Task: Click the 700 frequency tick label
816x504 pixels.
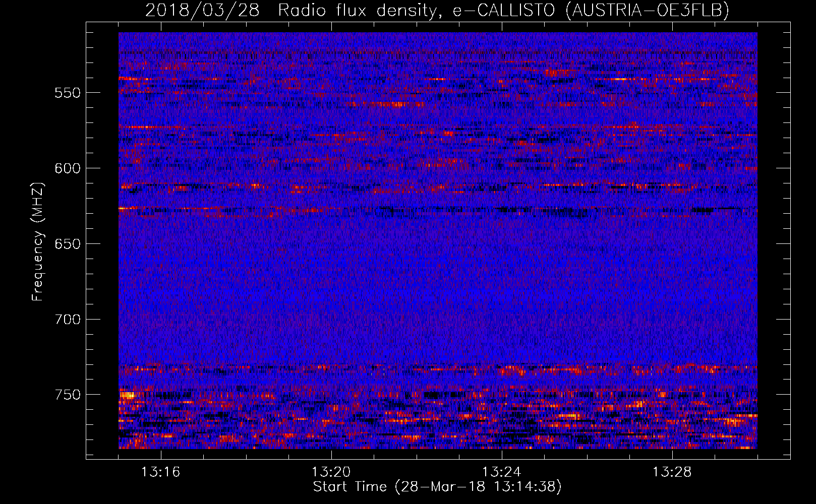Action: 68,320
